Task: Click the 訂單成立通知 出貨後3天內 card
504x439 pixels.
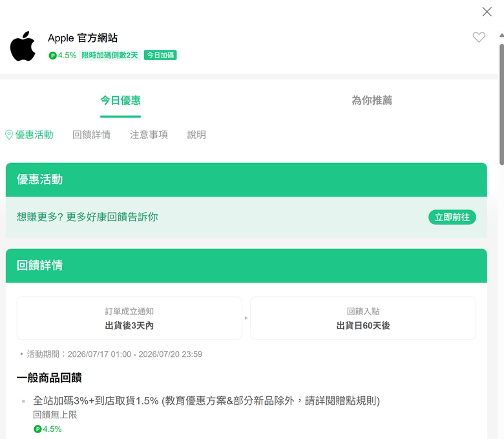Action: [129, 318]
